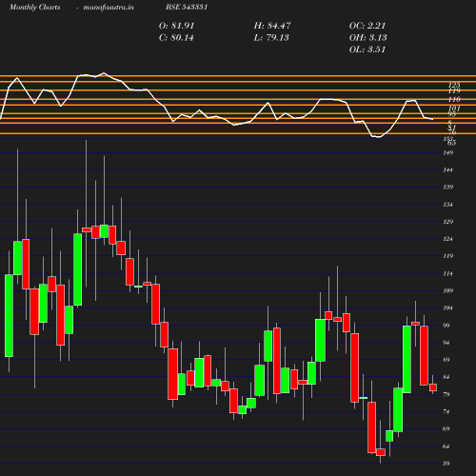Click the 129 price axis label
Viewport: 476px width, 476px height.
coord(447,222)
